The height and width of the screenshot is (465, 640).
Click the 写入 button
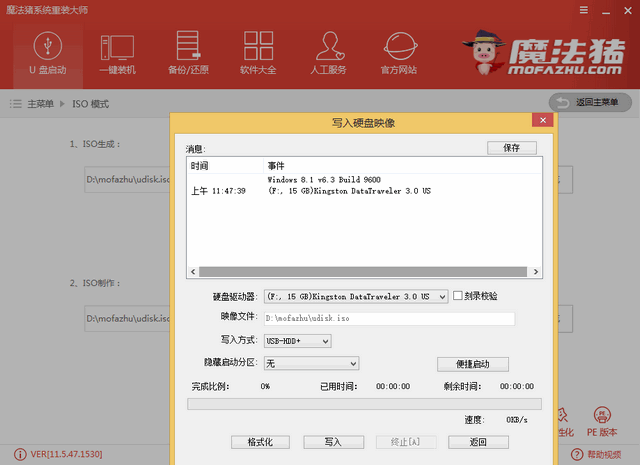click(x=333, y=441)
